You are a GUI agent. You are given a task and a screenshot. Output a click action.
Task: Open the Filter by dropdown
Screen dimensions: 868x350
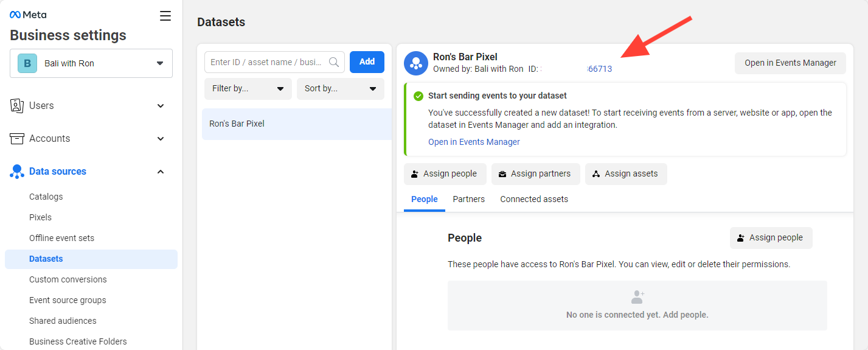point(248,89)
